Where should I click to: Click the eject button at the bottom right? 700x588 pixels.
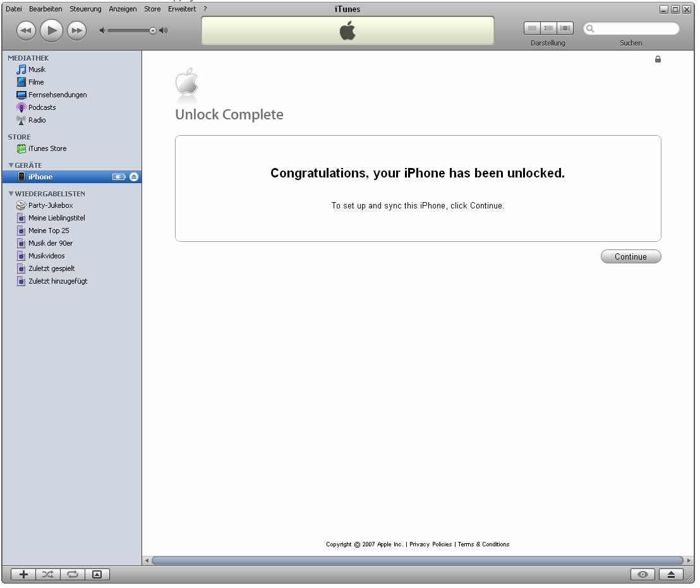[671, 575]
